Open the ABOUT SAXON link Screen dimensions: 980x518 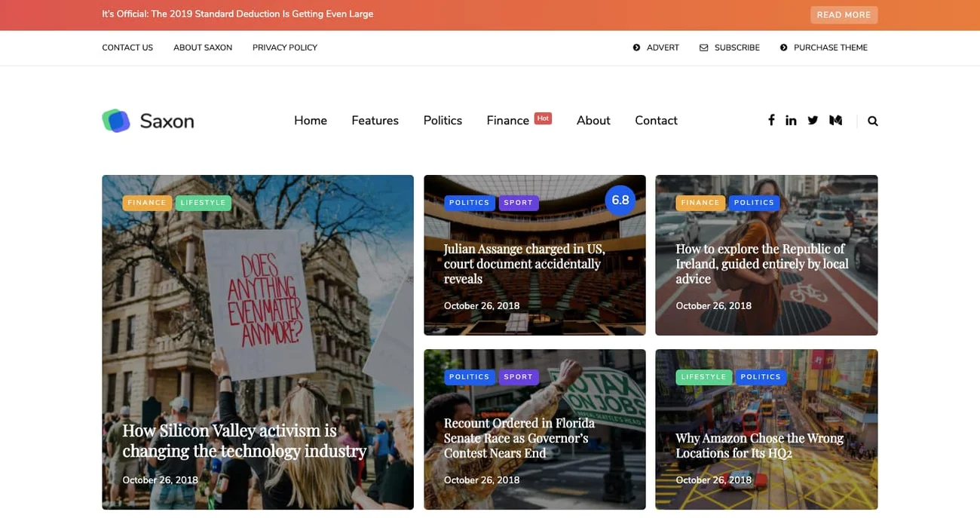[x=203, y=48]
